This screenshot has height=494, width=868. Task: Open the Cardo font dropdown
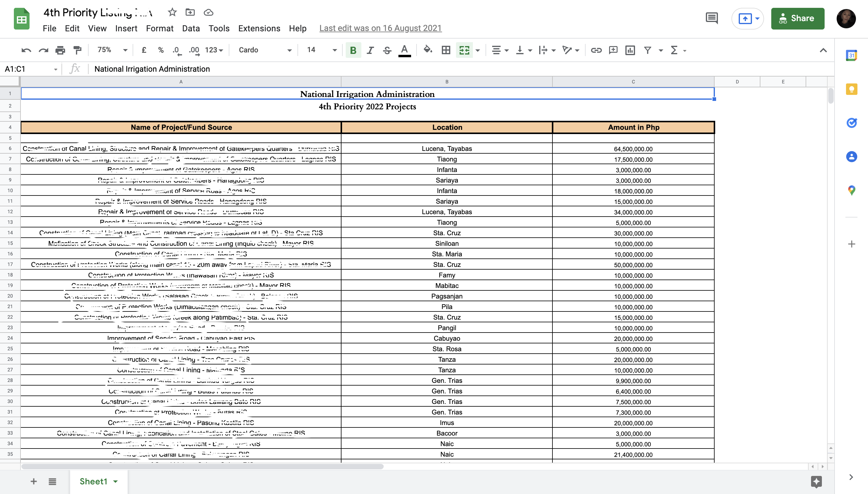click(265, 50)
